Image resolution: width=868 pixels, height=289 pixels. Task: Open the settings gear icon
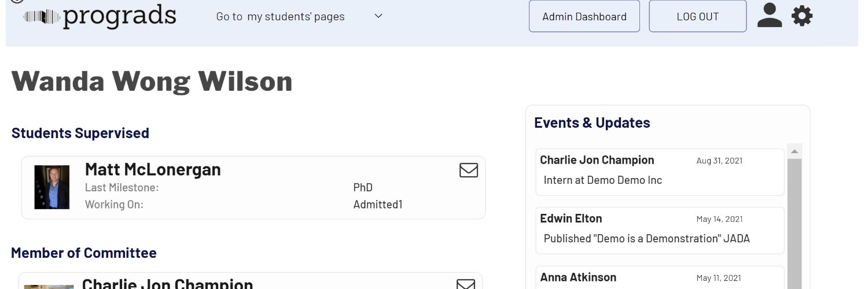pos(802,16)
